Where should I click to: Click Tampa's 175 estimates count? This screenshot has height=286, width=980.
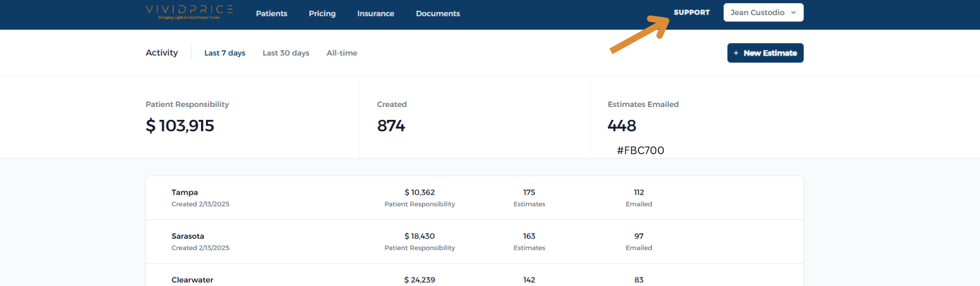pos(529,193)
